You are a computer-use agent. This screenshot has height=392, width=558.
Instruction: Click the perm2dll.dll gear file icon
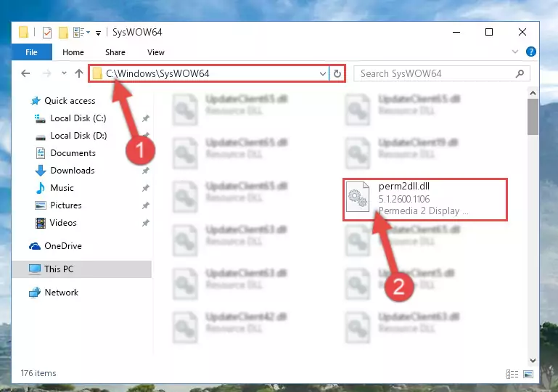click(x=358, y=197)
